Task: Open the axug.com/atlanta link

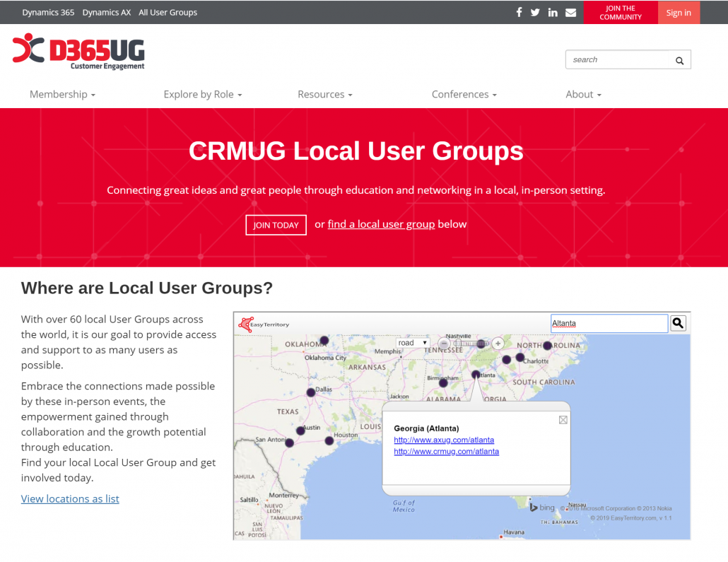Action: click(444, 440)
